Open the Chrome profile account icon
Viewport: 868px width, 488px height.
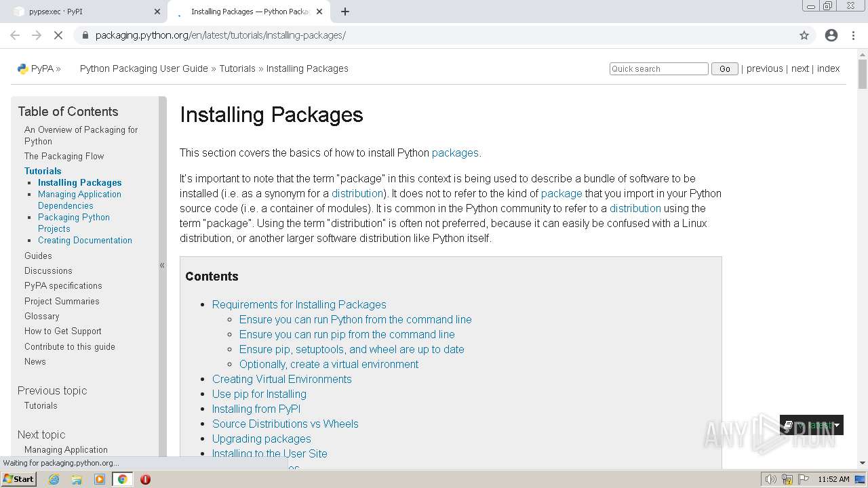point(831,35)
